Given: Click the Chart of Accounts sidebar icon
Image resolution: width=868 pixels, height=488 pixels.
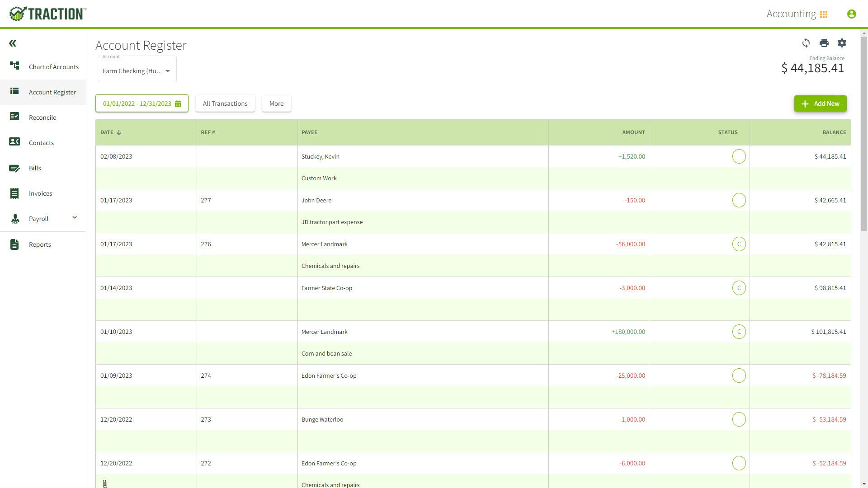Looking at the screenshot, I should [x=14, y=66].
